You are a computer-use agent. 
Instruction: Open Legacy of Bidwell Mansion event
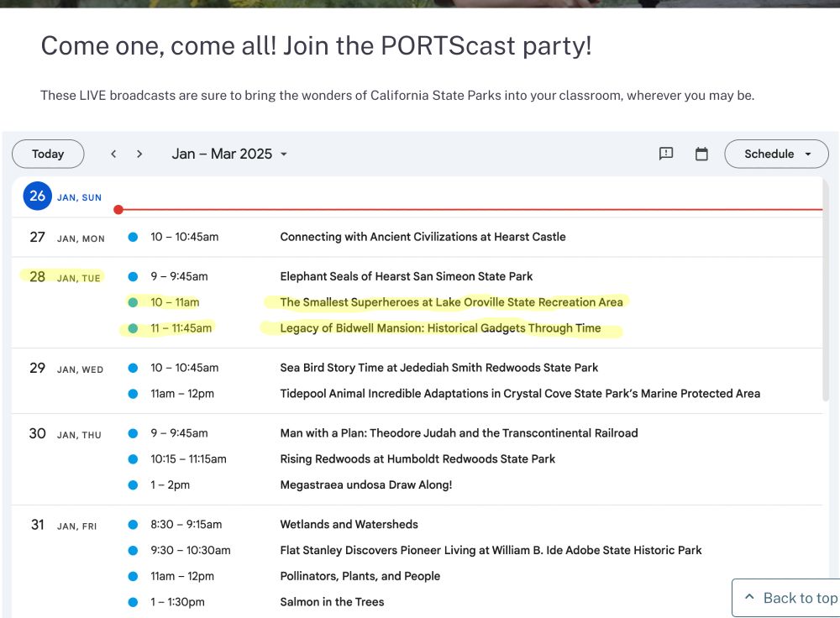pyautogui.click(x=440, y=327)
